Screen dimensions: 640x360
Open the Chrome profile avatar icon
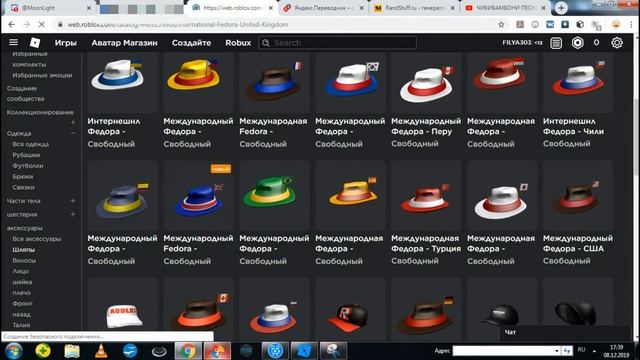point(616,24)
